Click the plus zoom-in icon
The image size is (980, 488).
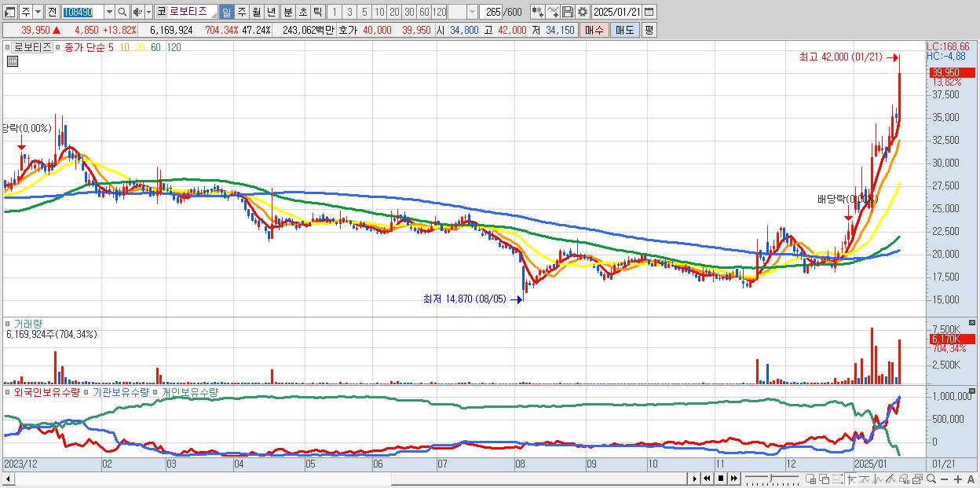point(957,479)
